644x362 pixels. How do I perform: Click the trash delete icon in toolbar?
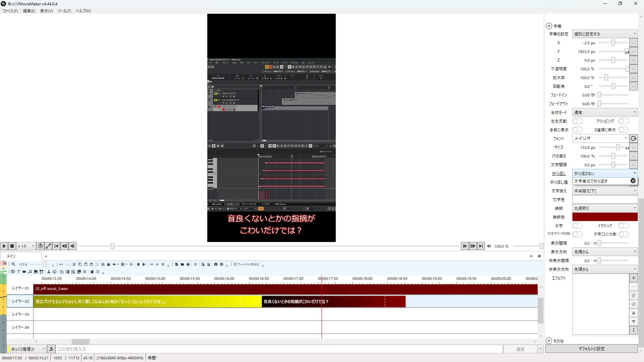click(x=138, y=264)
